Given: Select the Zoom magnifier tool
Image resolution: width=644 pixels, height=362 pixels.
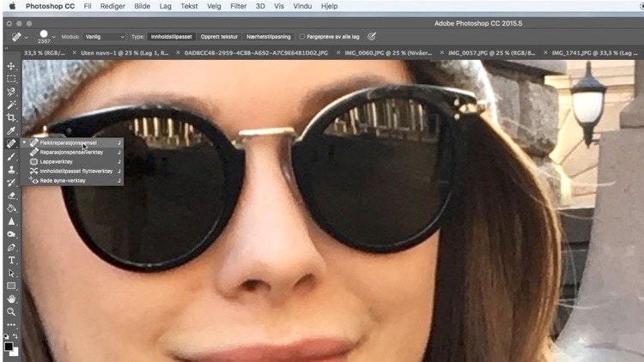Looking at the screenshot, I should pyautogui.click(x=11, y=311).
